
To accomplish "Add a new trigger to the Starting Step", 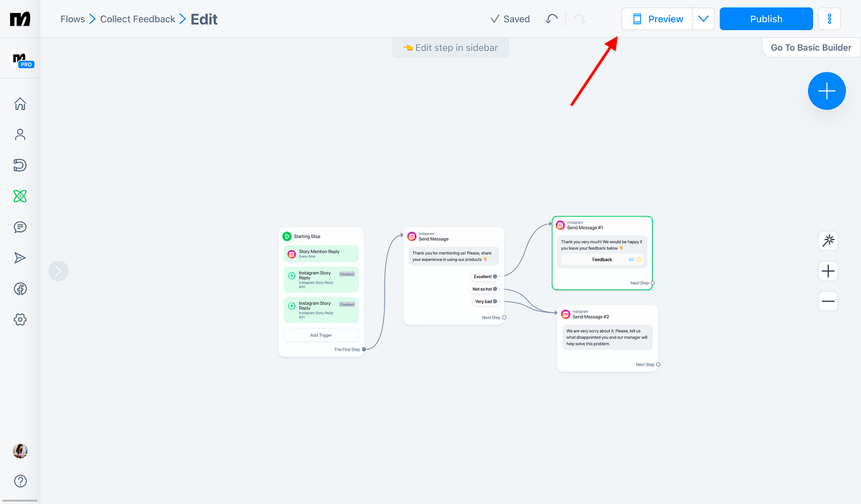I will (321, 335).
